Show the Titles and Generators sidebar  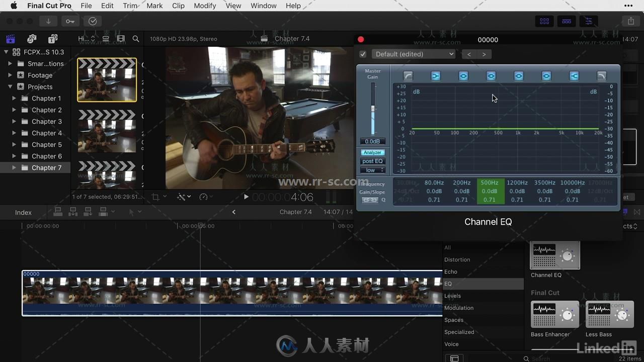(x=53, y=39)
